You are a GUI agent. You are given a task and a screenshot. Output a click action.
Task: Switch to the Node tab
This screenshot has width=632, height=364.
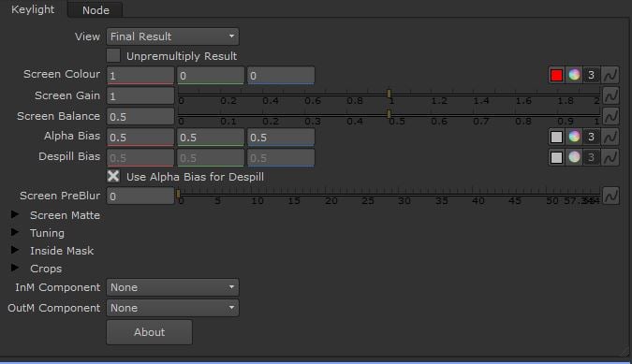(96, 10)
